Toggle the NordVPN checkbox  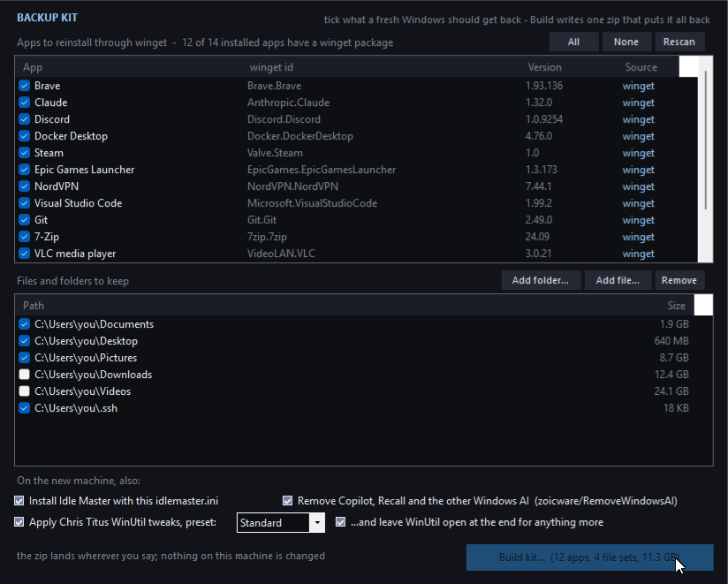click(24, 186)
